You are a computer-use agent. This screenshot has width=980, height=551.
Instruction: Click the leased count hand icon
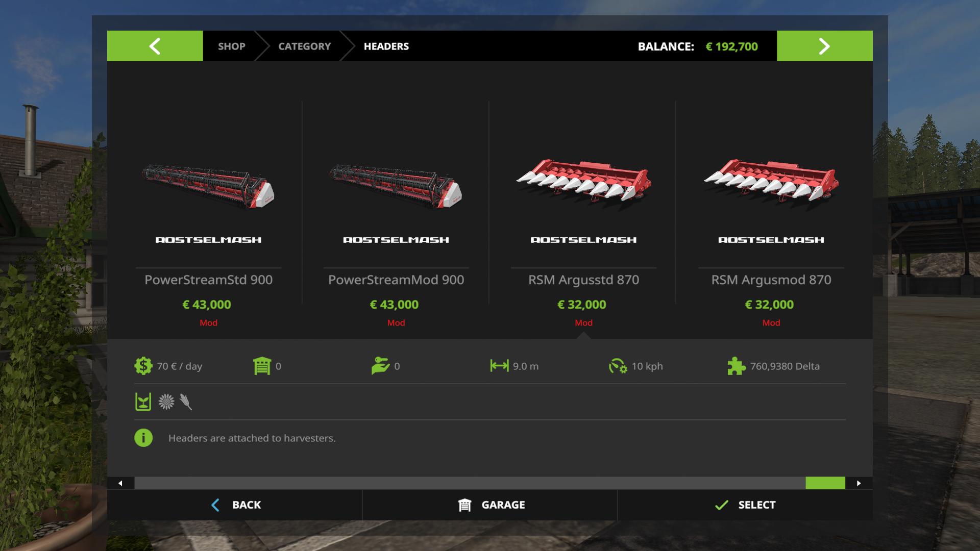point(380,366)
